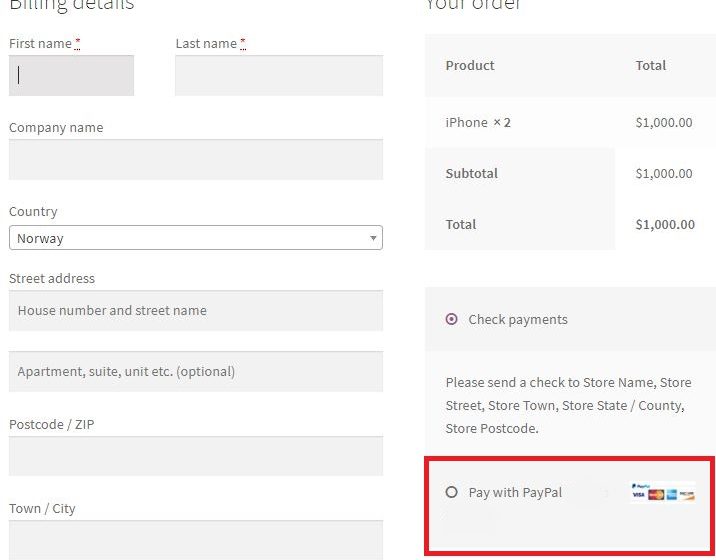Click the PayPal accepted cards logo
The image size is (716, 560).
point(663,492)
